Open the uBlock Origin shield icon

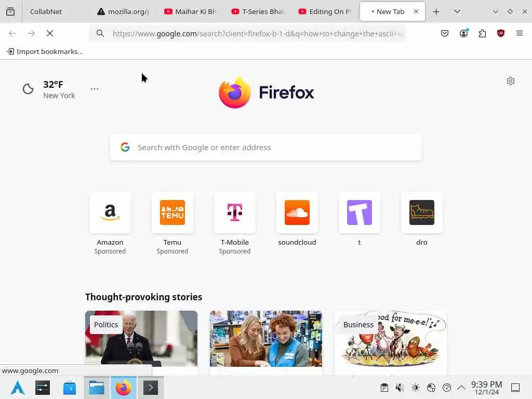(501, 33)
